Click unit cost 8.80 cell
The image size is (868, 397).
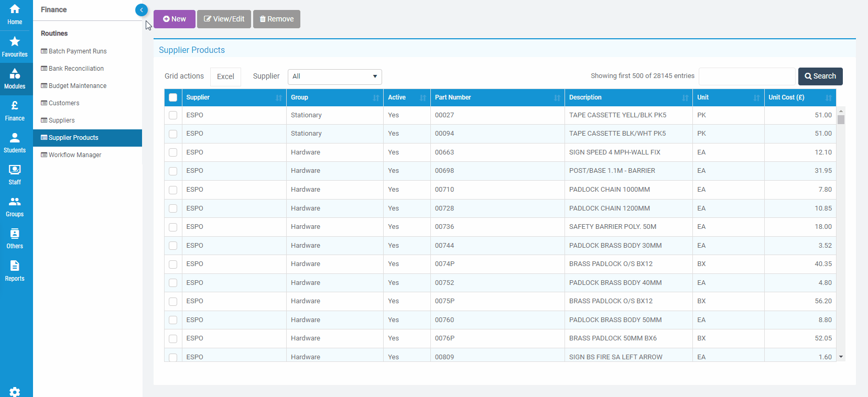(x=800, y=320)
